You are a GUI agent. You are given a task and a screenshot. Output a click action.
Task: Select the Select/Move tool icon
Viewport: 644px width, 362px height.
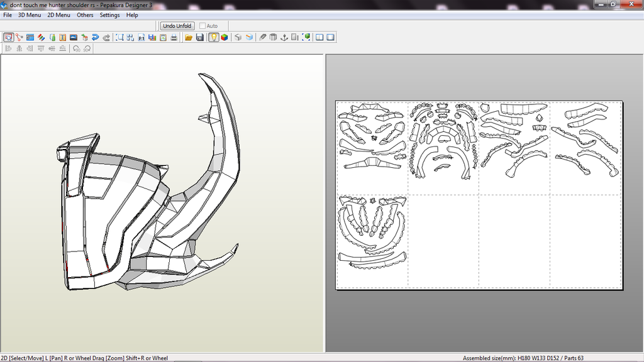[8, 37]
